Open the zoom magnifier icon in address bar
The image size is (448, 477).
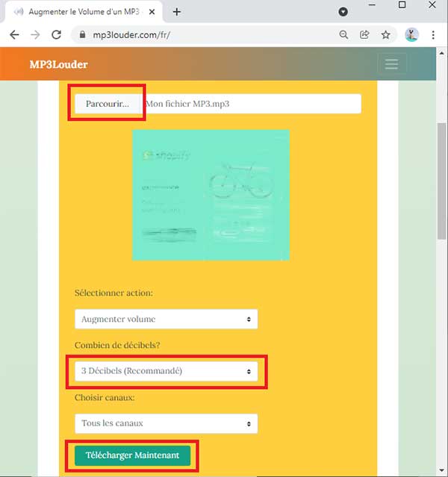[x=343, y=34]
